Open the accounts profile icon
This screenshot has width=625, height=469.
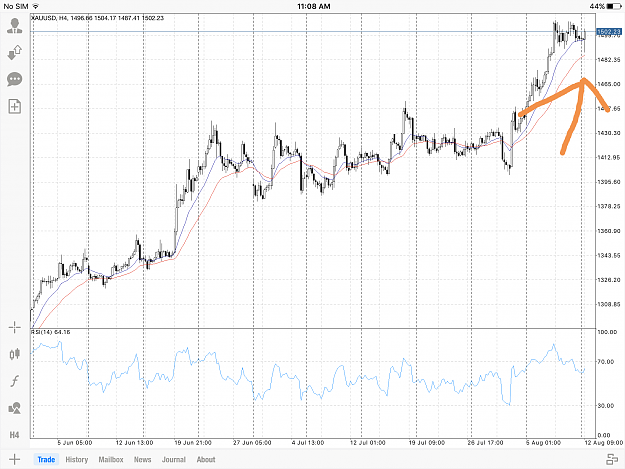[x=15, y=25]
